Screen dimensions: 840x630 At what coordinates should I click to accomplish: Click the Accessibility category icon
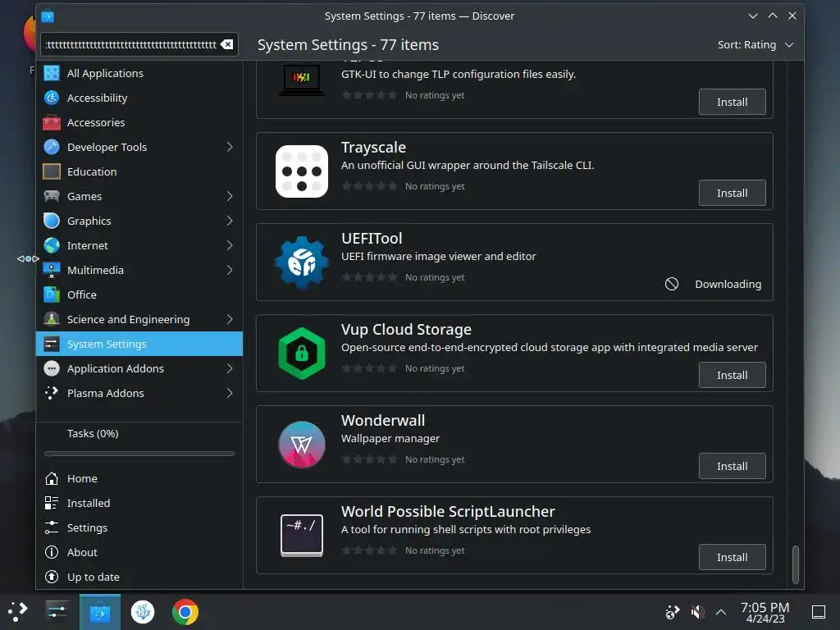[x=52, y=98]
